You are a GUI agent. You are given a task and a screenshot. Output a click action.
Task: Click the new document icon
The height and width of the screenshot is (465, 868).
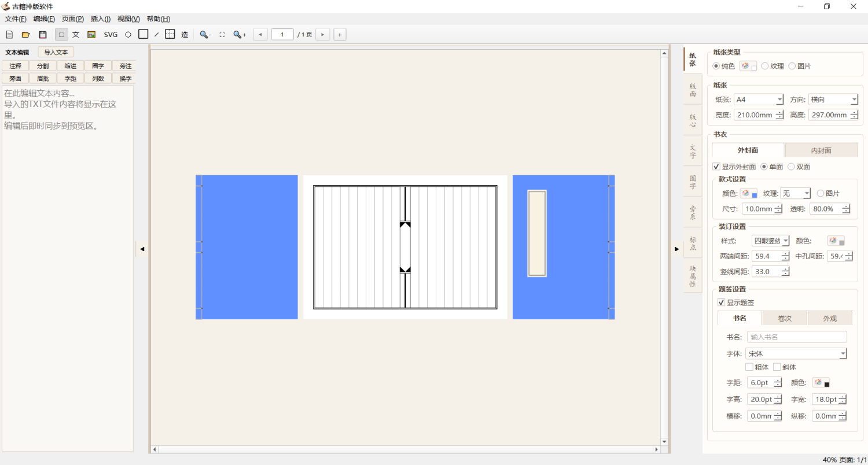point(9,35)
